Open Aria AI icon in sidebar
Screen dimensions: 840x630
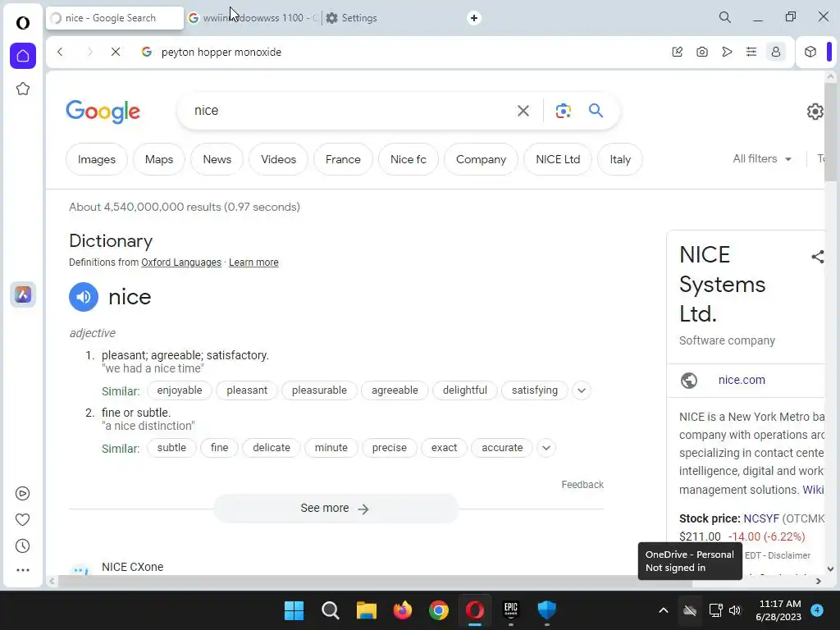click(x=22, y=294)
